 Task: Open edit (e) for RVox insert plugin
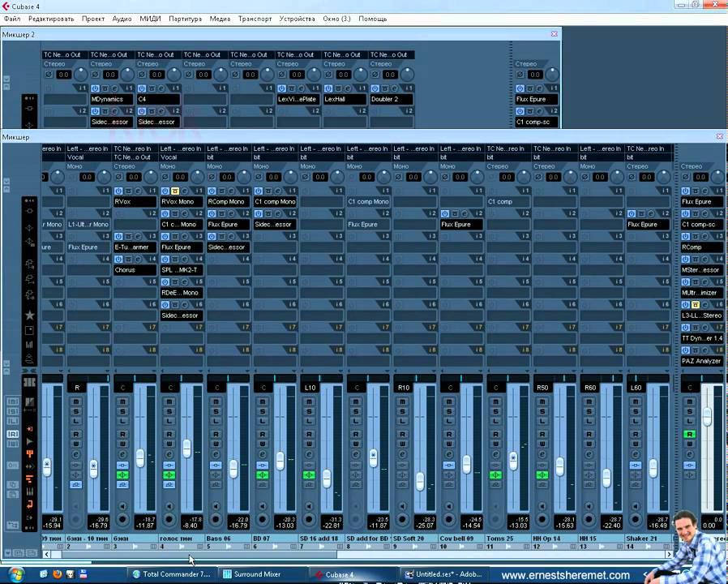[x=138, y=191]
